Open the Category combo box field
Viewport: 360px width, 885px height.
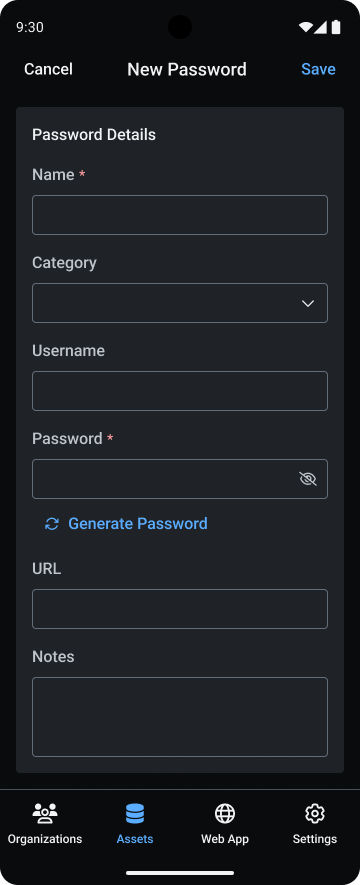180,303
